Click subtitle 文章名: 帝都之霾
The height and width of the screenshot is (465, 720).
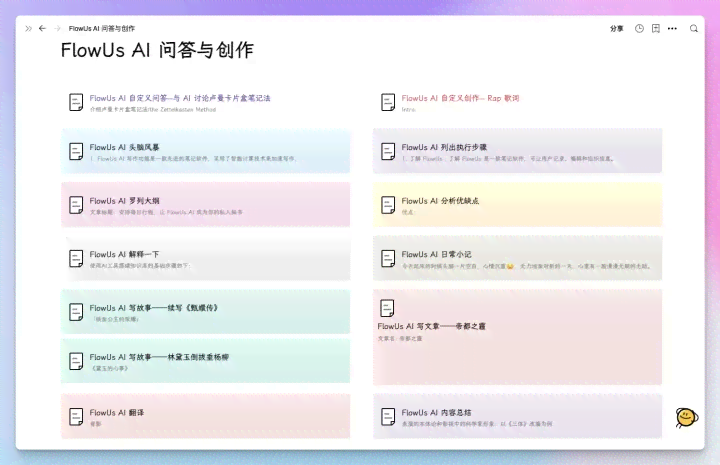click(399, 338)
